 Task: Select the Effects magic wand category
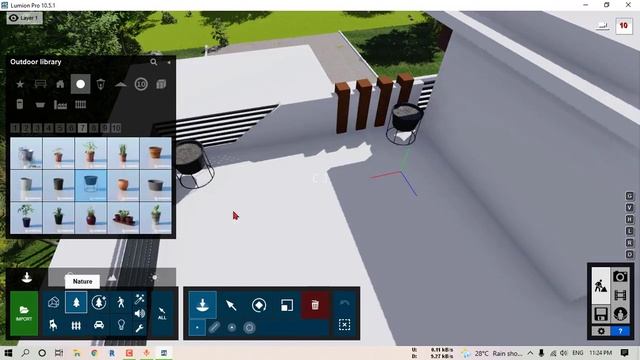(x=140, y=299)
